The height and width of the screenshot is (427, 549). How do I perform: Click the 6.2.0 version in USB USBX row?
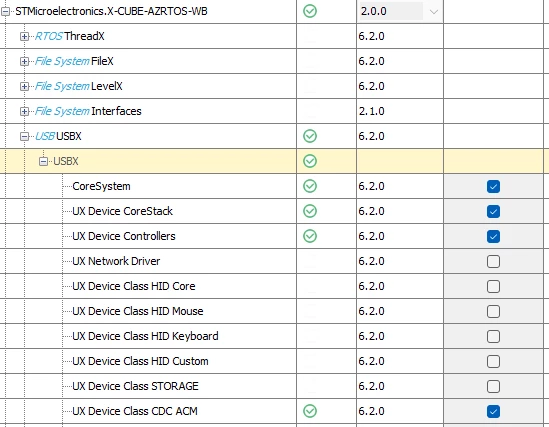click(x=371, y=136)
